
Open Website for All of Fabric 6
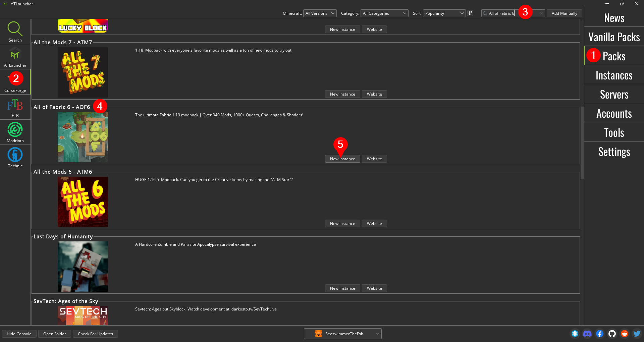click(x=374, y=159)
